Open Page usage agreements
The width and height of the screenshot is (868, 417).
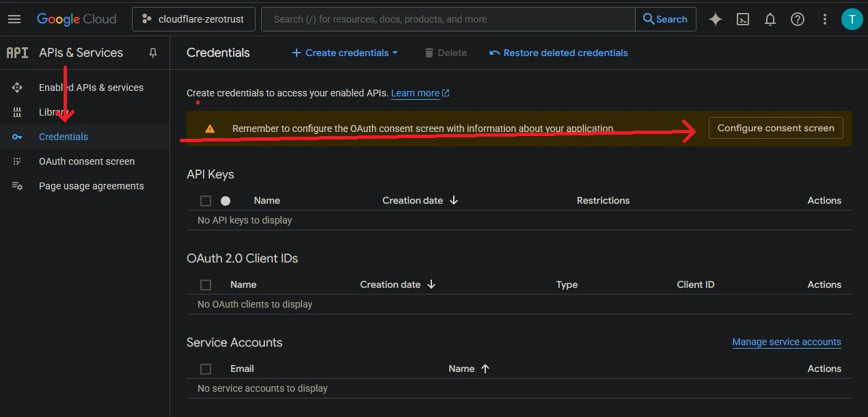(x=92, y=186)
